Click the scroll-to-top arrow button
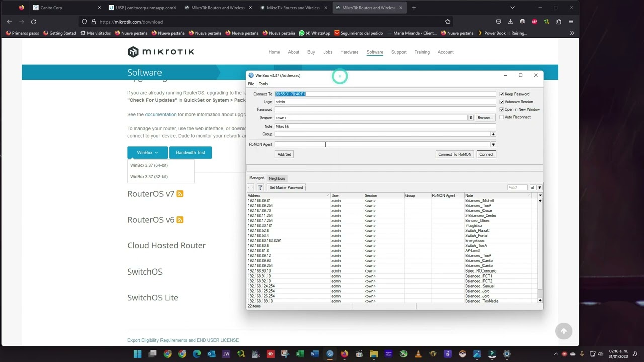Image resolution: width=644 pixels, height=362 pixels. pos(563,330)
